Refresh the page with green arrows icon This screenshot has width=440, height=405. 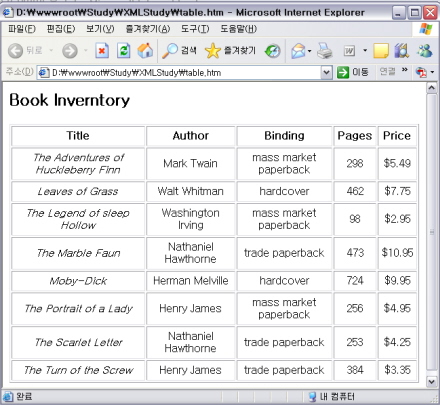point(124,51)
